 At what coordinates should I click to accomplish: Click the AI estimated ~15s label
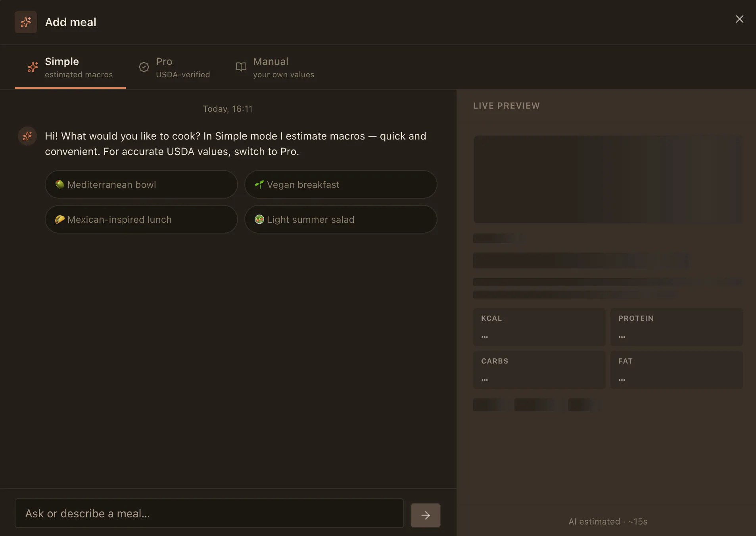[608, 521]
